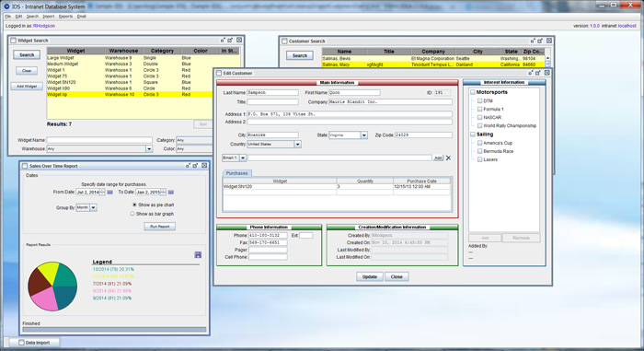Click Sales Over Time Report title icon
The height and width of the screenshot is (351, 644).
pyautogui.click(x=25, y=166)
